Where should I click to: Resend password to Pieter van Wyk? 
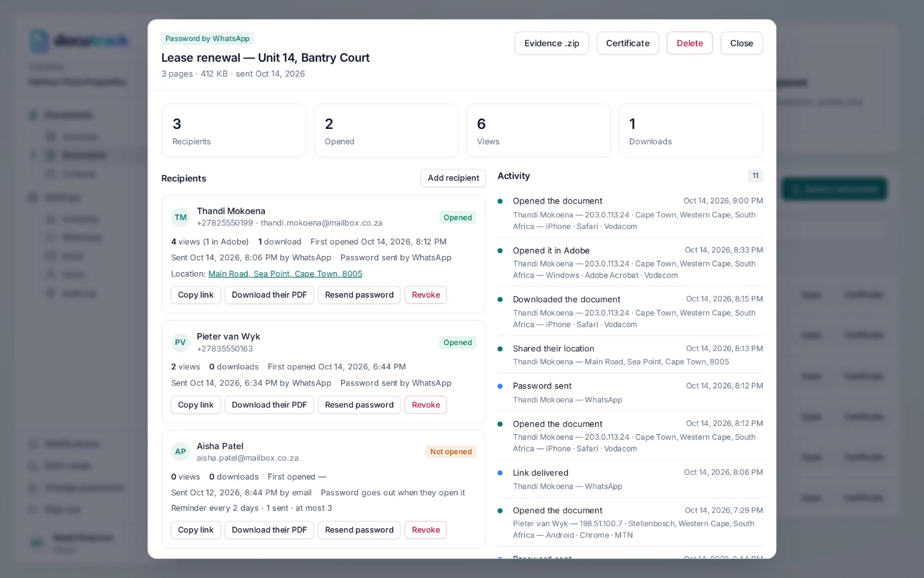[x=359, y=405]
